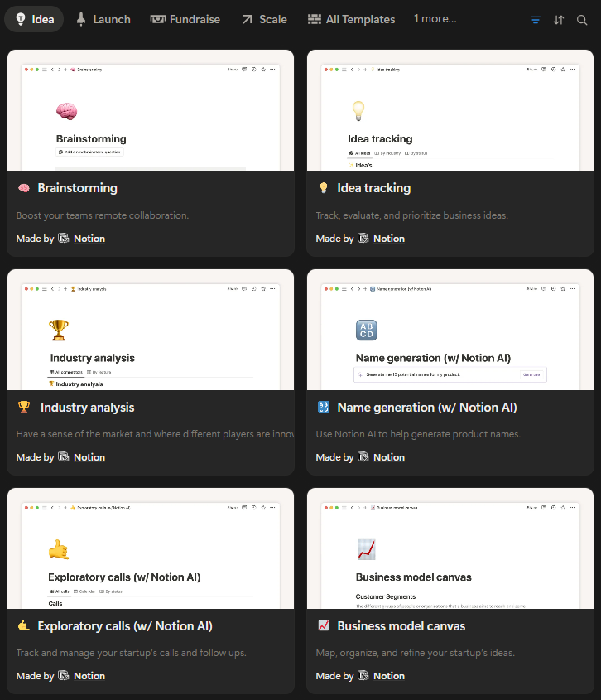Click the search magnifier icon
Viewport: 601px width, 700px height.
582,20
